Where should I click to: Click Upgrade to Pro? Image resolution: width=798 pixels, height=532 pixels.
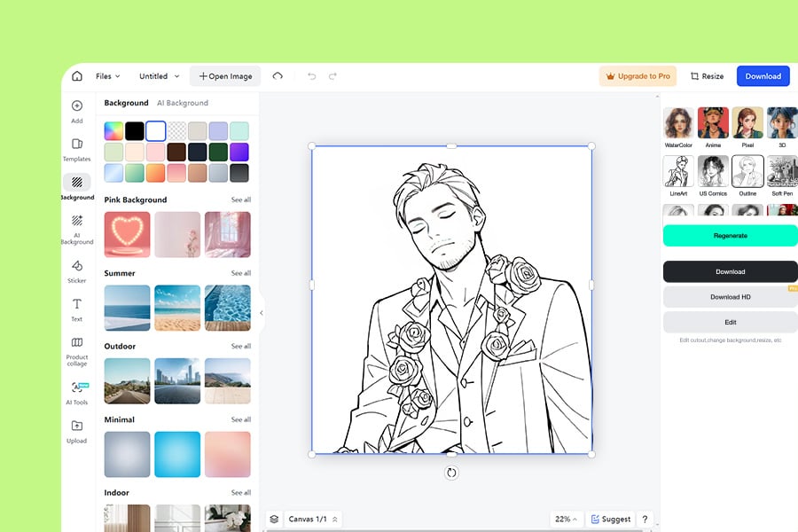(x=638, y=76)
